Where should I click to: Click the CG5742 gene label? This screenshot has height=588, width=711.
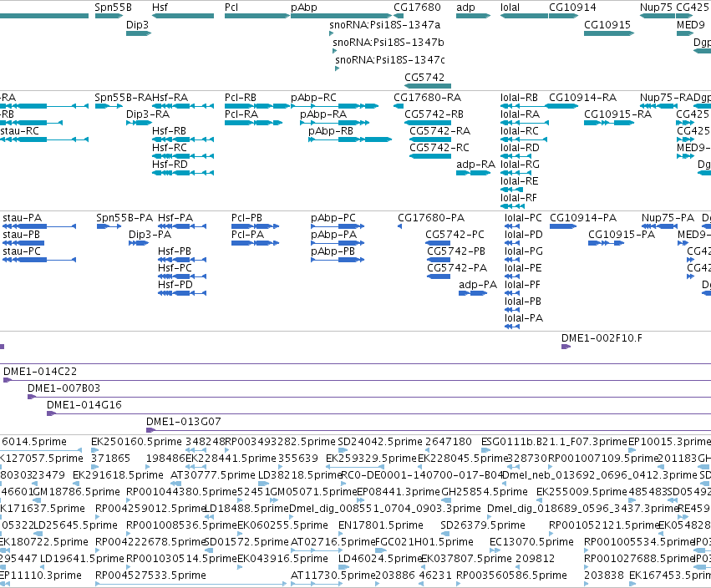pos(424,77)
